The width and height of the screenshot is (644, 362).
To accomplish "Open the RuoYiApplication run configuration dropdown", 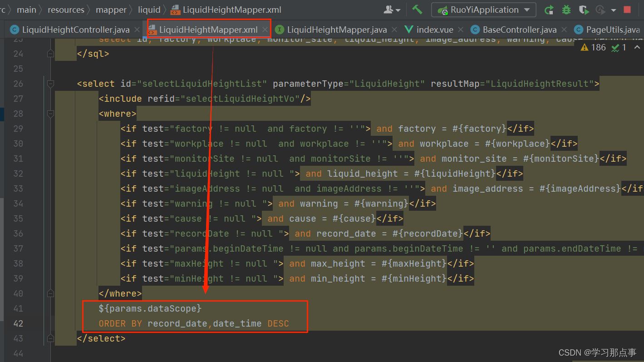I will 483,10.
